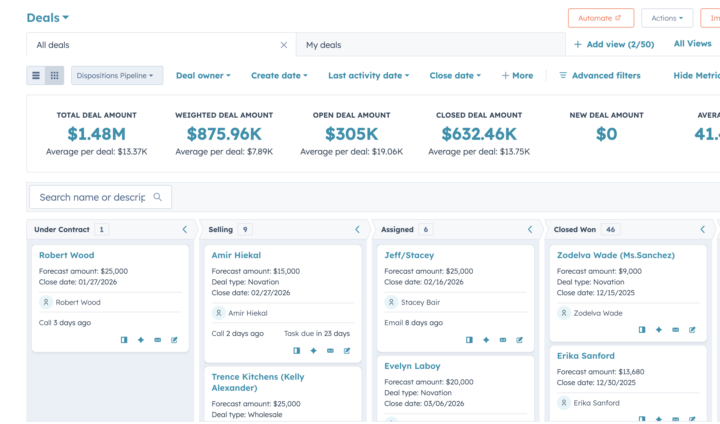Click the note edit icon on Zodelva Wade card

coord(693,330)
